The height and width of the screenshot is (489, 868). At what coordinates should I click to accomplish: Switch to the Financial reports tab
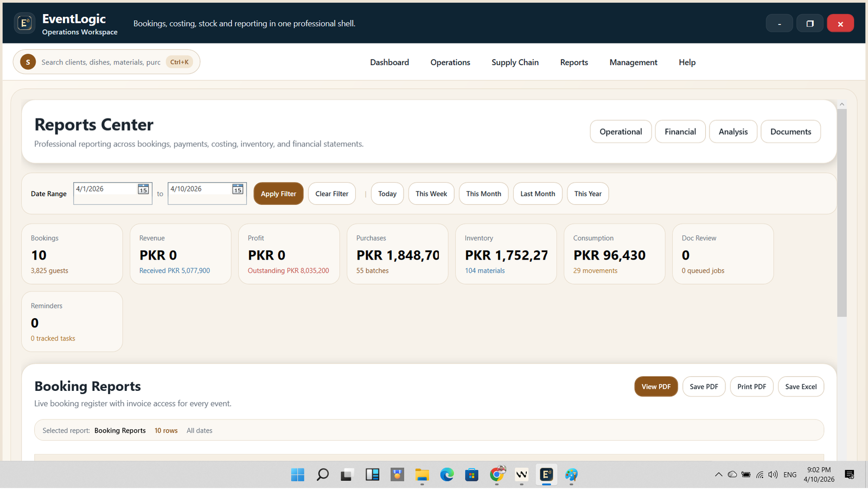[x=680, y=132]
